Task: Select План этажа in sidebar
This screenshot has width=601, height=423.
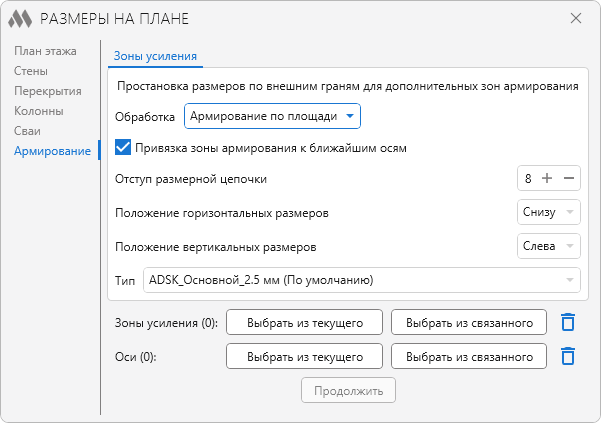Action: pos(45,51)
